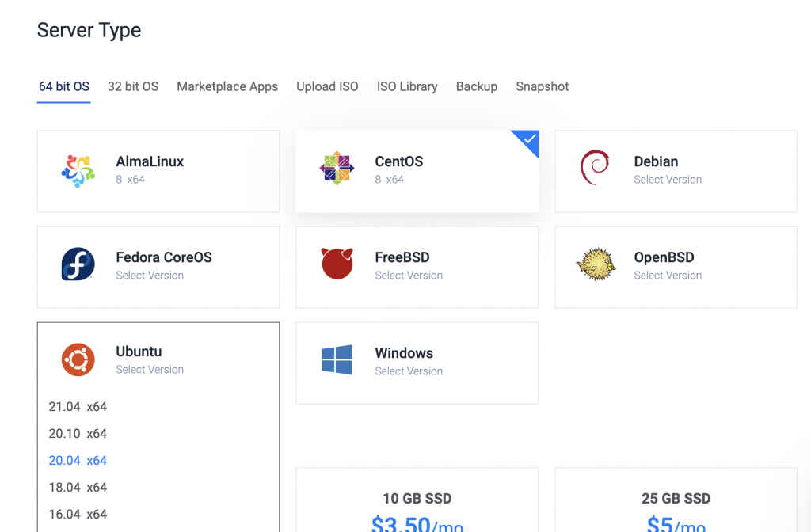Viewport: 811px width, 532px height.
Task: Click the Ubuntu title text
Action: point(139,351)
